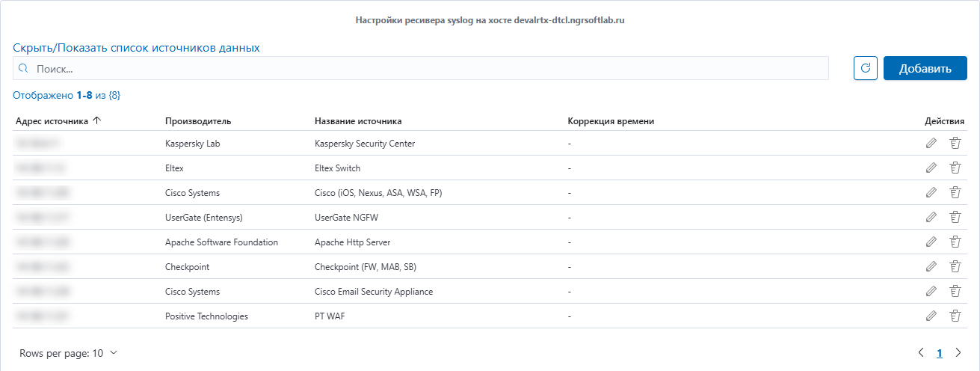Delete the Eltex Switch source

(955, 168)
